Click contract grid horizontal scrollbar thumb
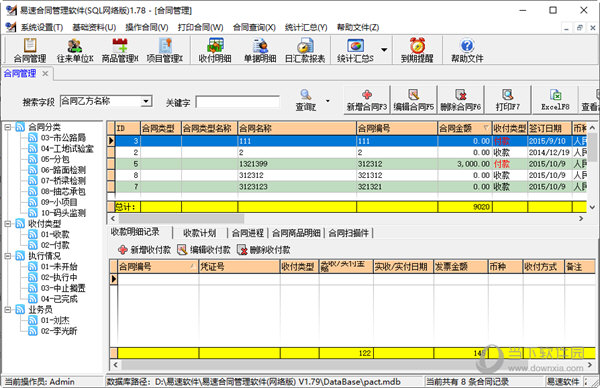This screenshot has height=388, width=600. click(x=181, y=218)
